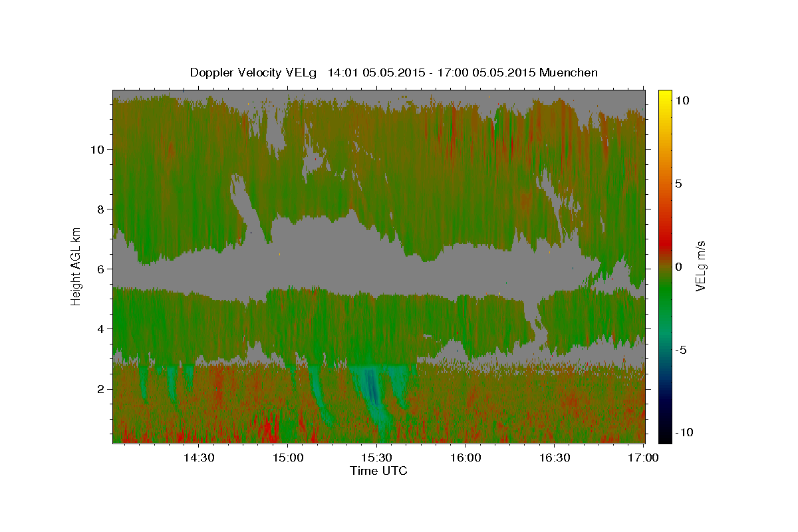Click the 'Time UTC' axis title
This screenshot has width=798, height=532.
378,471
